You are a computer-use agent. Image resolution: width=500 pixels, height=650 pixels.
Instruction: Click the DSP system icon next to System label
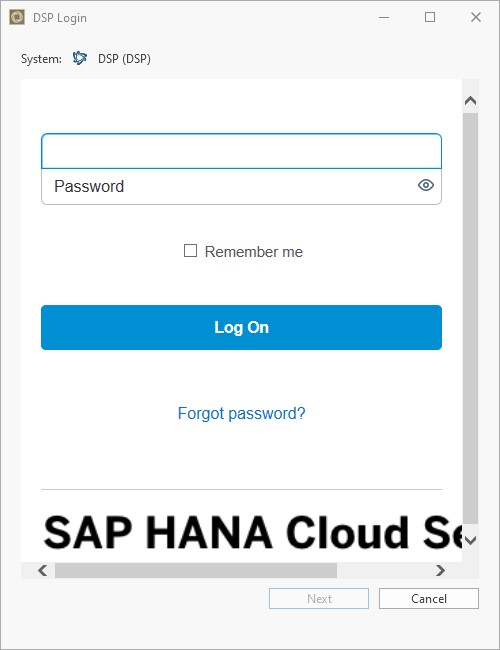(x=80, y=58)
